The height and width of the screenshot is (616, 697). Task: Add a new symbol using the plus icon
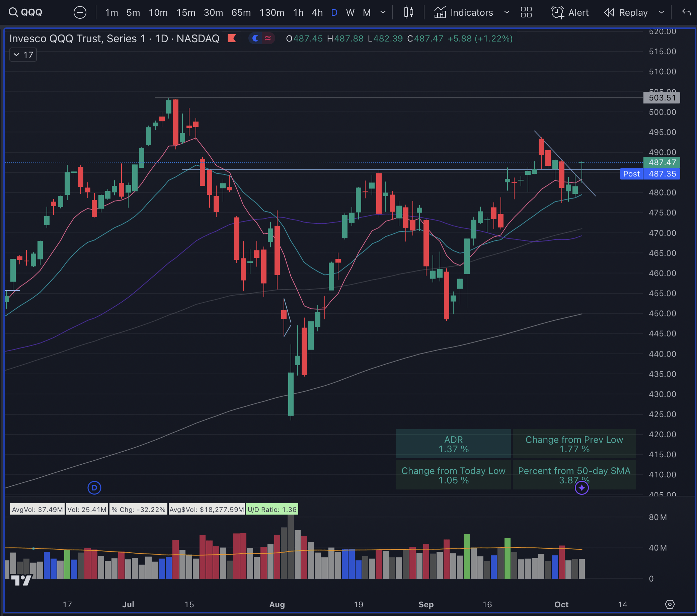coord(80,12)
